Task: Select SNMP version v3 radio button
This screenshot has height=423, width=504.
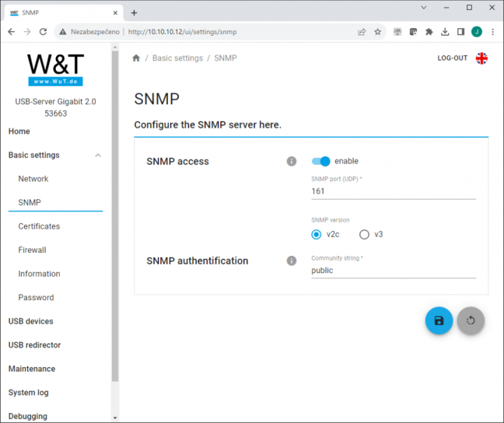Action: pos(364,234)
